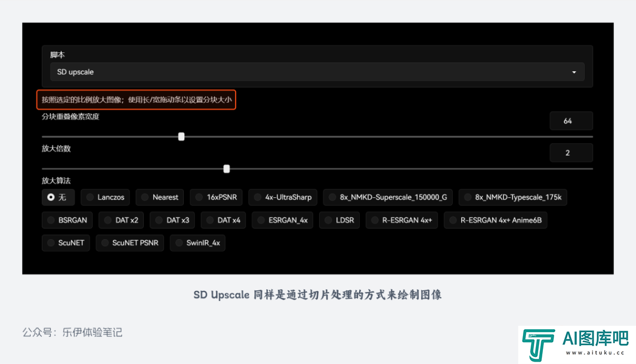The width and height of the screenshot is (636, 364).
Task: Click the 放大算法 section label
Action: coord(56,181)
